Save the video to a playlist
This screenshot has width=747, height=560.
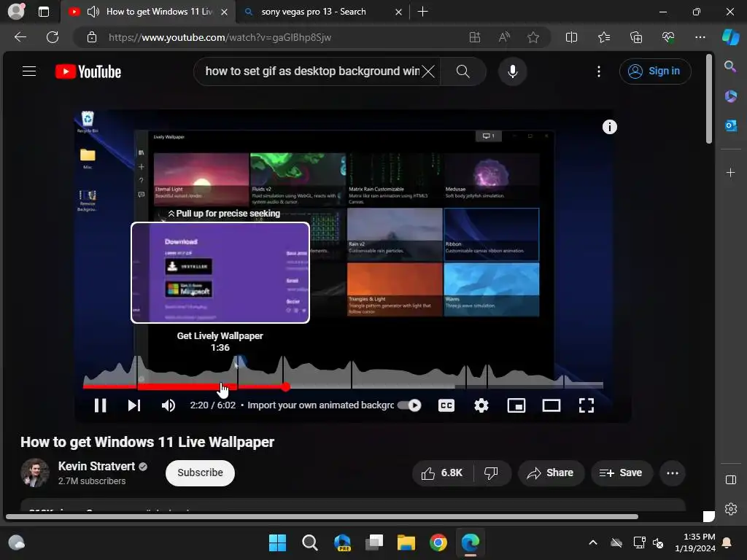pos(622,472)
